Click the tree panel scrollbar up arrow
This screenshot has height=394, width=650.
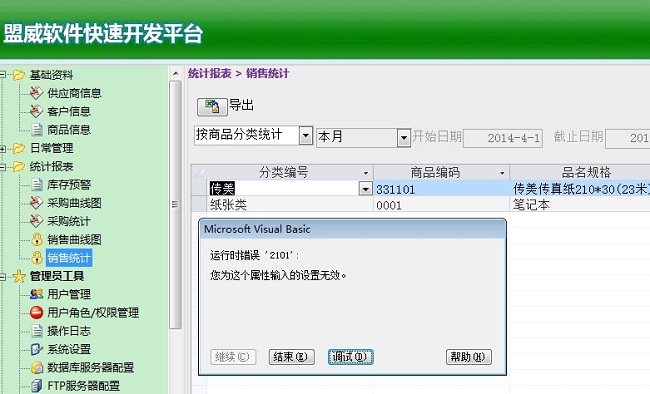tap(175, 73)
